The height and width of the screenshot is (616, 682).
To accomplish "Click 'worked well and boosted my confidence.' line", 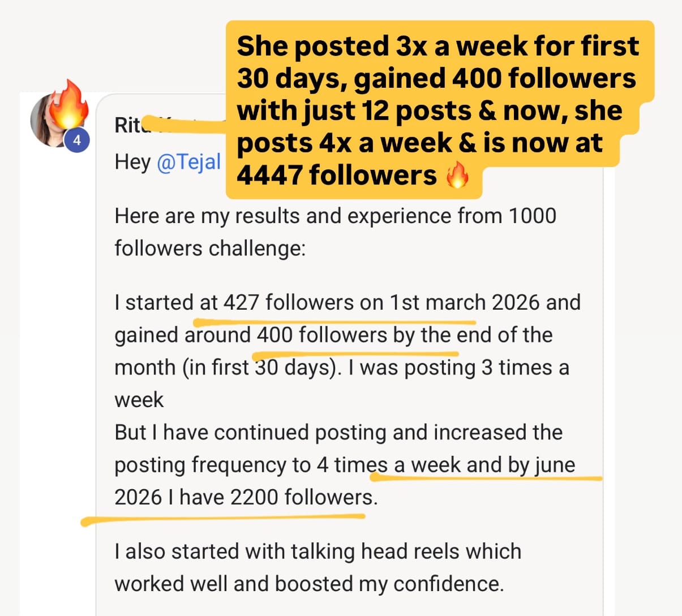I will [309, 584].
